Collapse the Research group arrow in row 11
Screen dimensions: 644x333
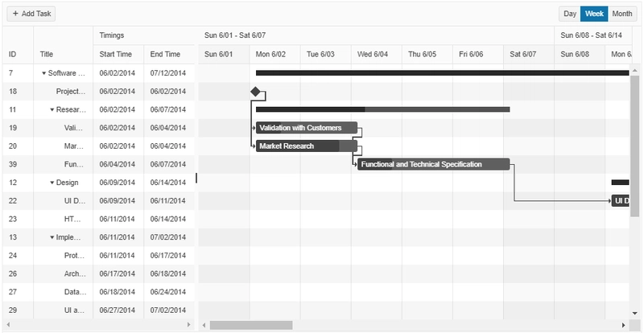click(52, 109)
